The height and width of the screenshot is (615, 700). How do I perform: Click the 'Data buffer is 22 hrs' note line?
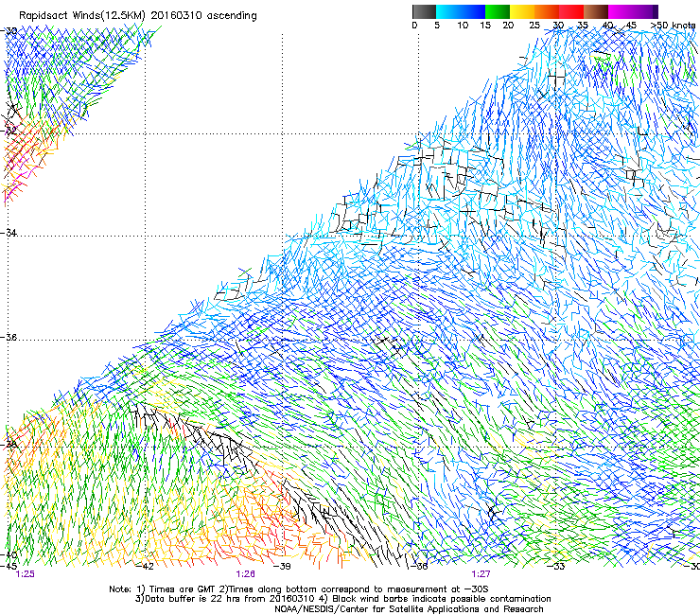coord(342,599)
